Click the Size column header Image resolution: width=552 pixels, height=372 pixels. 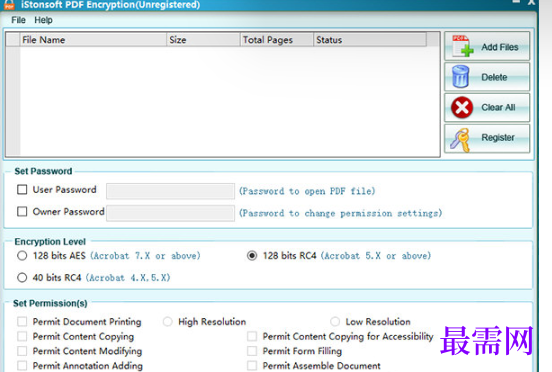click(x=203, y=40)
